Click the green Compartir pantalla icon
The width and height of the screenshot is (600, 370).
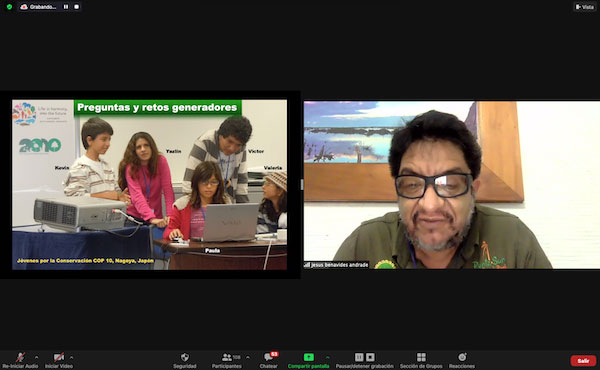(x=308, y=357)
